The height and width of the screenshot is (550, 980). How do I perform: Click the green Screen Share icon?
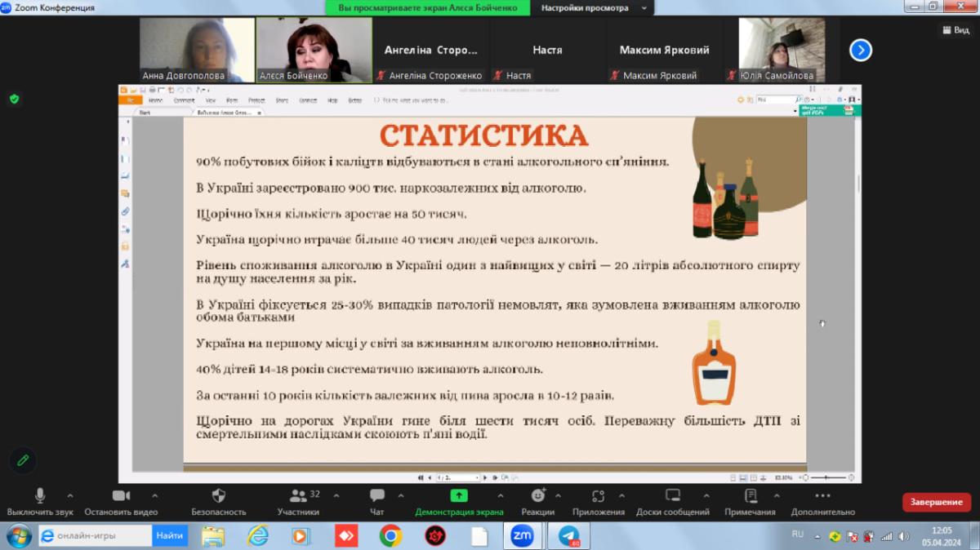click(x=459, y=496)
